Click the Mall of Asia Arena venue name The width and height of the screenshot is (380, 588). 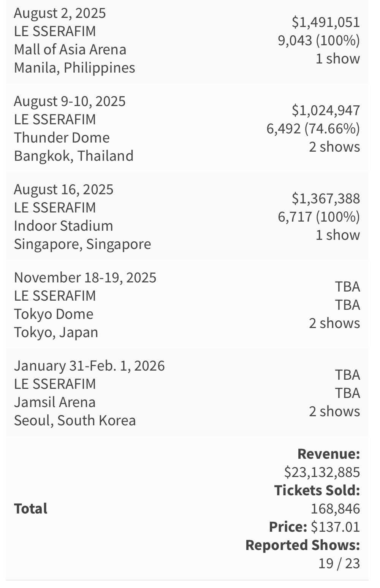(x=70, y=50)
